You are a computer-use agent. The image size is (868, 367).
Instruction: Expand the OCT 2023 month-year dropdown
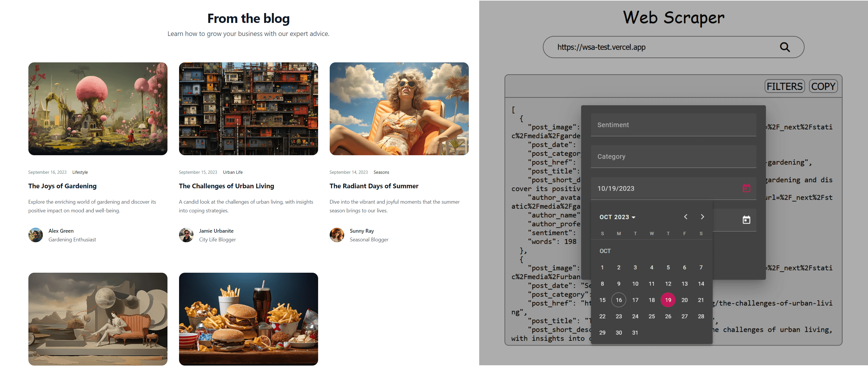pyautogui.click(x=617, y=217)
